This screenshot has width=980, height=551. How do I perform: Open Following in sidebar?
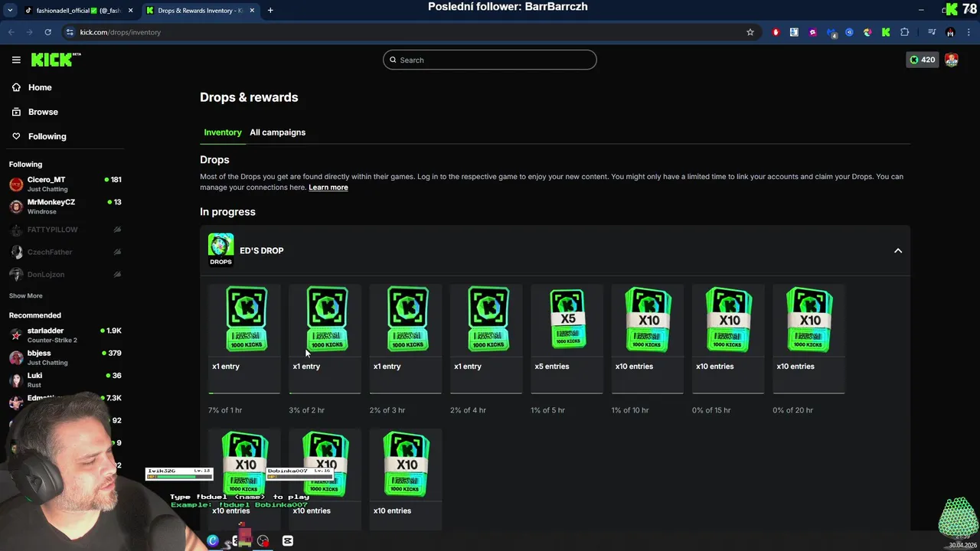[x=47, y=136]
